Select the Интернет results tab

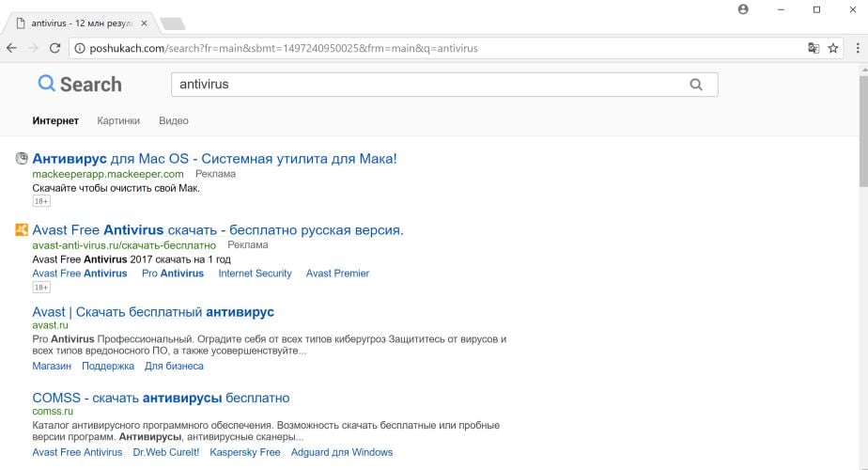tap(55, 120)
